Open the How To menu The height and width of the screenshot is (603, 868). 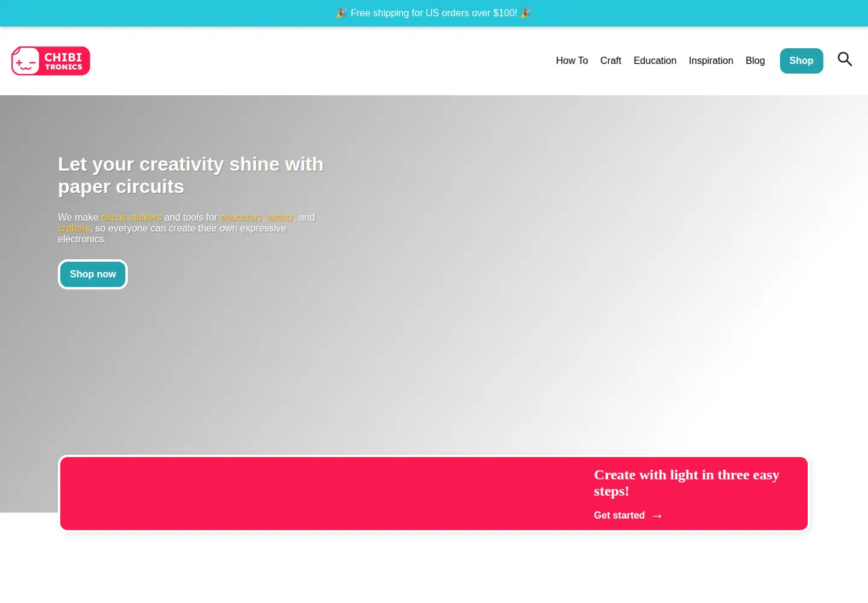coord(571,61)
